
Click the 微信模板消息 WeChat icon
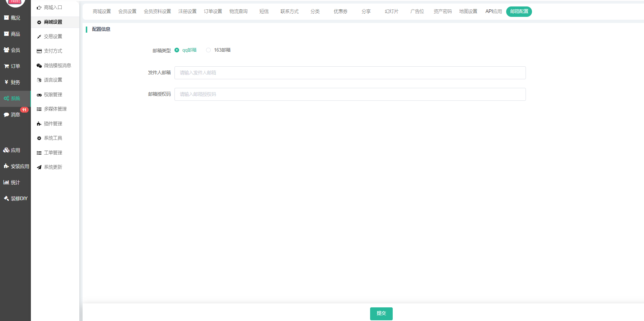pyautogui.click(x=39, y=66)
